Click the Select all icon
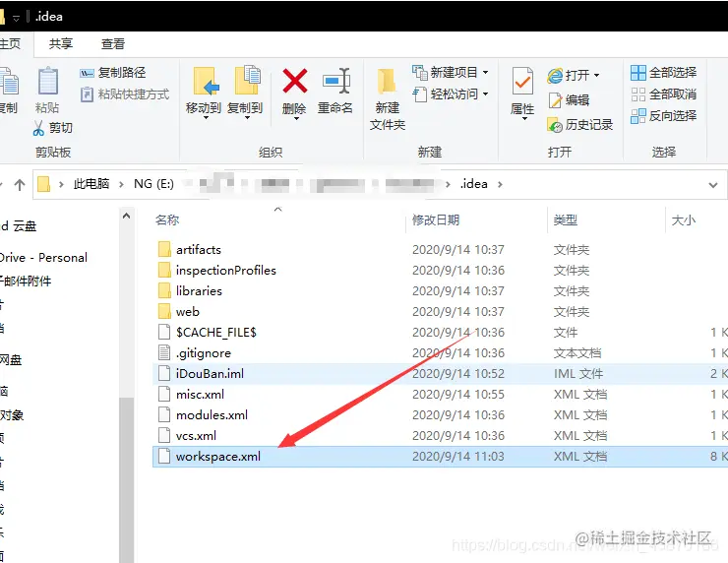 pos(638,73)
